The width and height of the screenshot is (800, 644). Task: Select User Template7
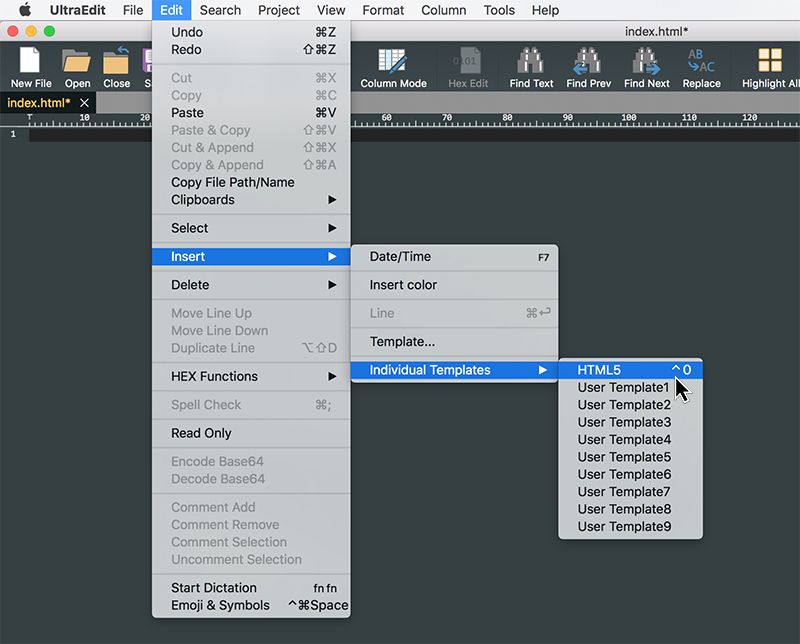(x=631, y=491)
